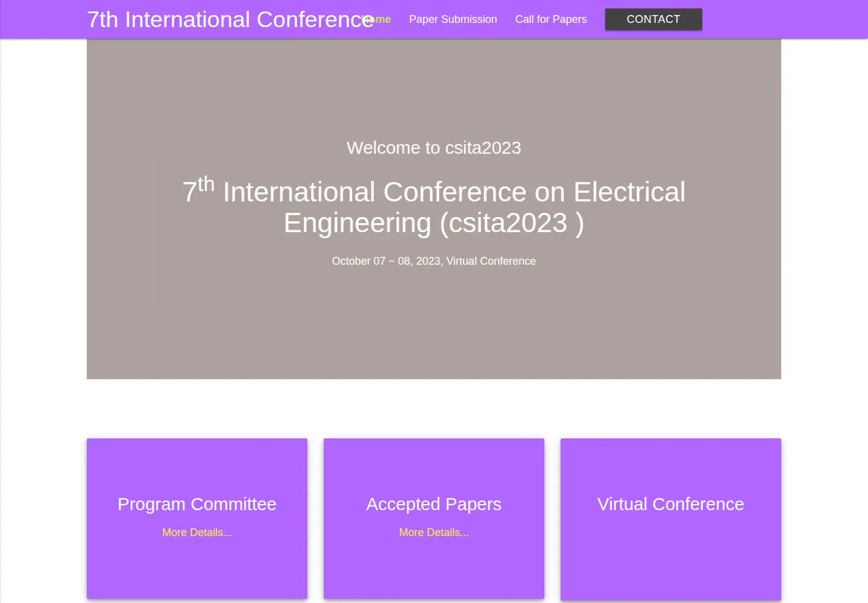This screenshot has height=603, width=868.
Task: Click the 7th International Conference site title
Action: (230, 19)
